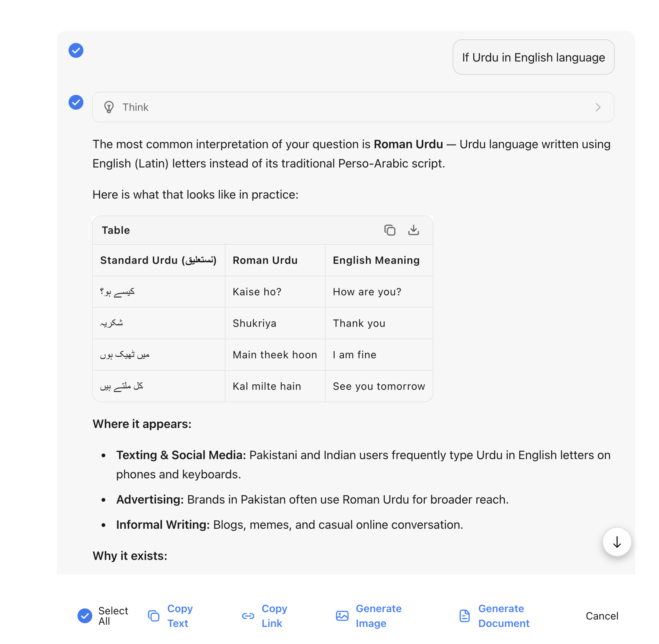
Task: Click the Generate Document icon
Action: pos(464,616)
